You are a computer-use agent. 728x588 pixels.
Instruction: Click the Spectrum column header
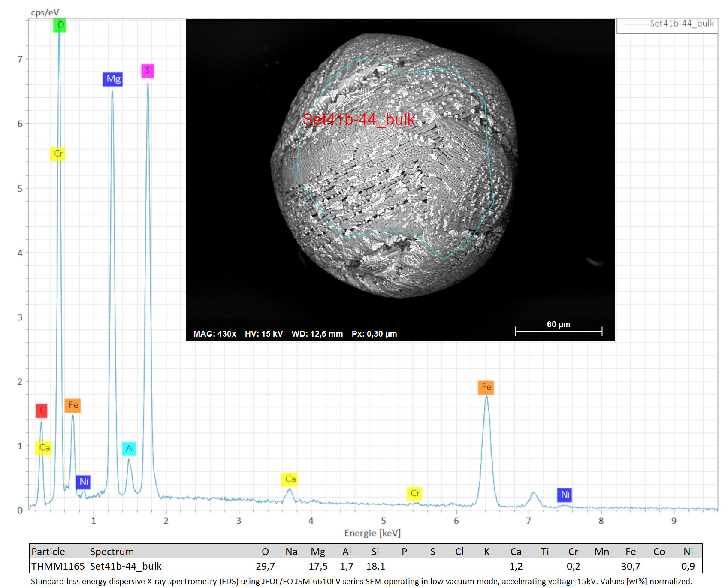pos(112,552)
